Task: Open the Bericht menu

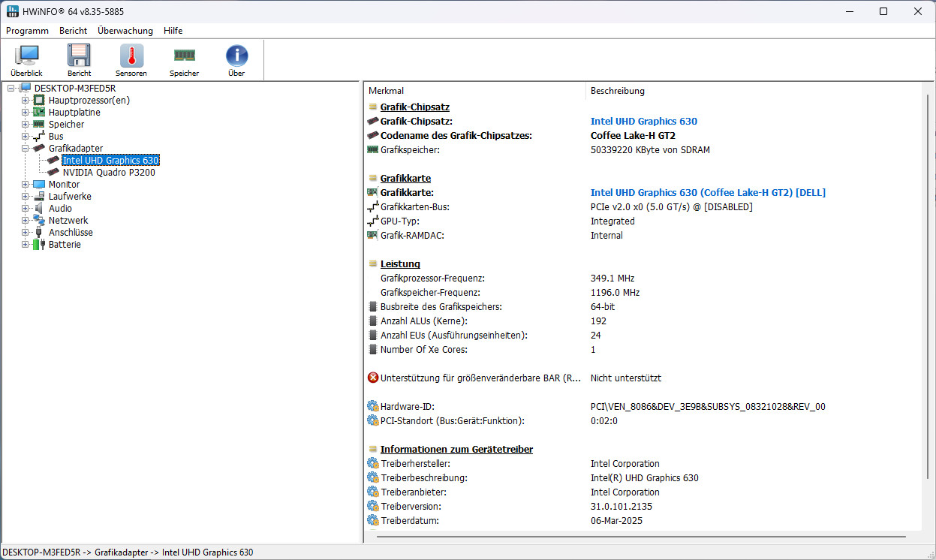Action: coord(73,31)
